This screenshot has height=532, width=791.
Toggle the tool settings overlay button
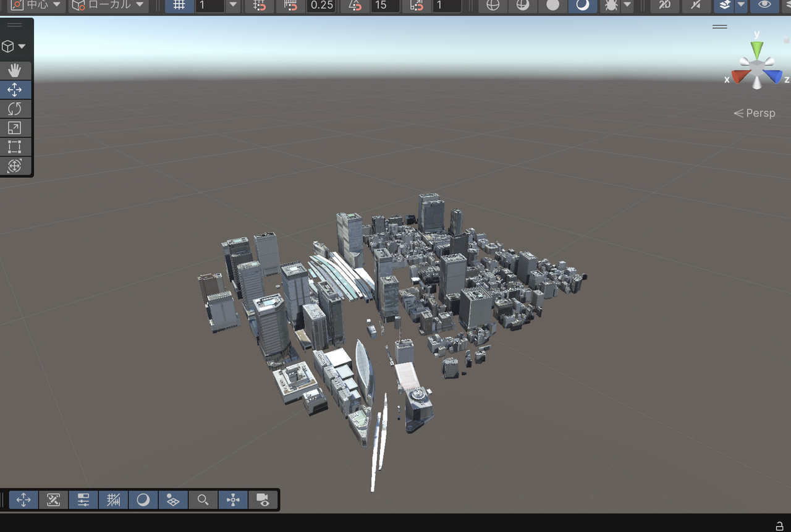[x=53, y=500]
